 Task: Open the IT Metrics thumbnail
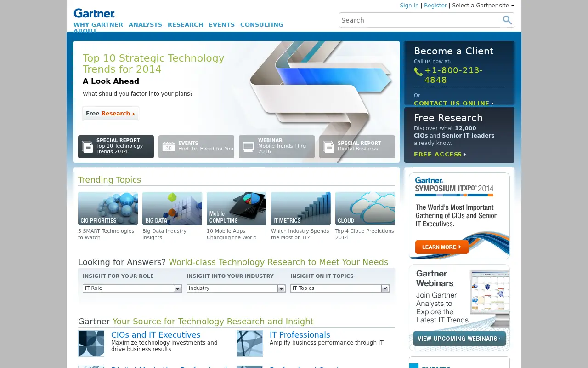[301, 208]
